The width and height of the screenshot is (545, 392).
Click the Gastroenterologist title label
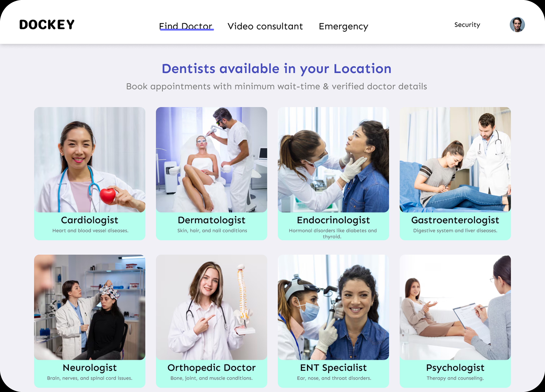coord(455,220)
